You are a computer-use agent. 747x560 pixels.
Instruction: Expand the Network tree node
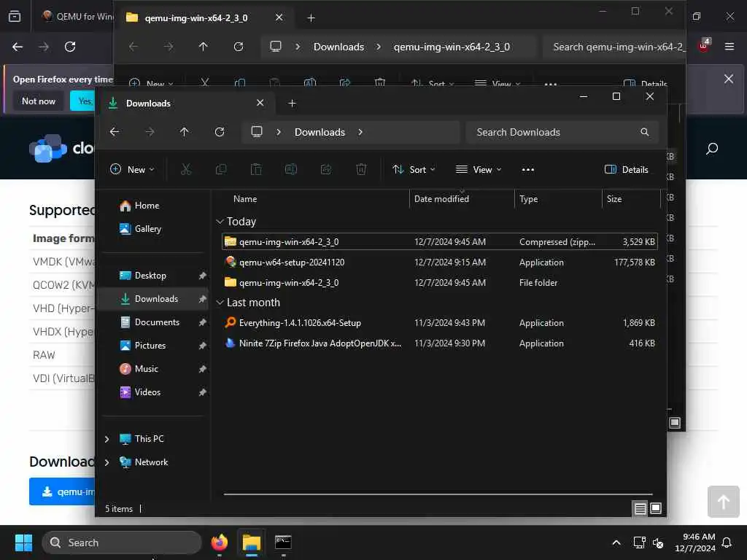107,462
